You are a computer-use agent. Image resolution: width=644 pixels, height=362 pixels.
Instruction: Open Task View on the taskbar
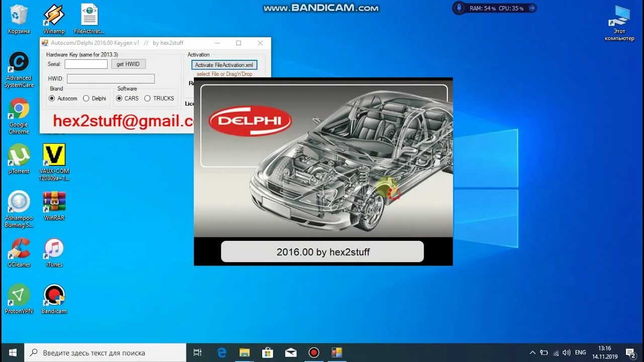point(198,352)
